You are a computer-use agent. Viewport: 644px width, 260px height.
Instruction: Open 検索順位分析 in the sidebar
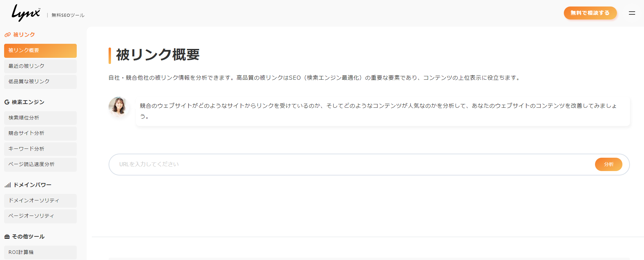click(x=40, y=118)
